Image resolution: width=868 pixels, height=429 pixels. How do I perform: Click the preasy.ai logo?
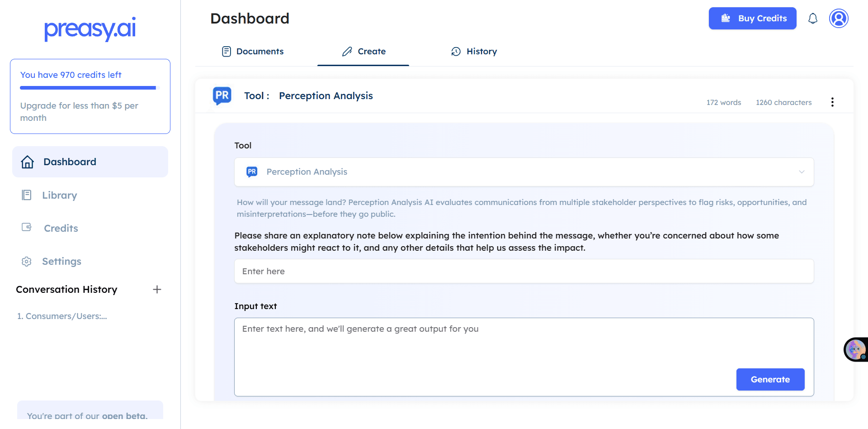90,29
